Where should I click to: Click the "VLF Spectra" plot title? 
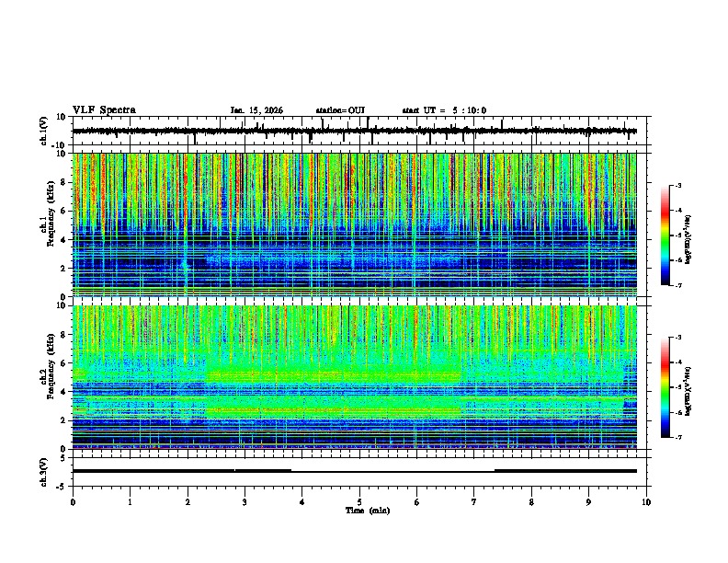(104, 110)
